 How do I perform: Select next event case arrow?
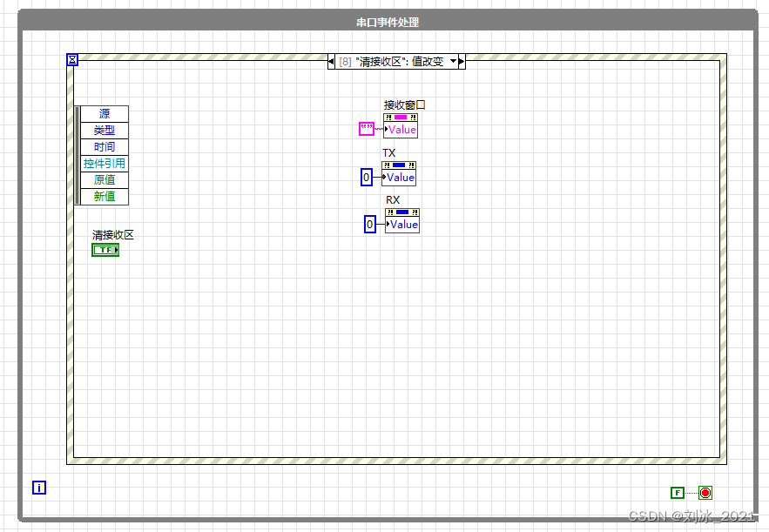462,61
